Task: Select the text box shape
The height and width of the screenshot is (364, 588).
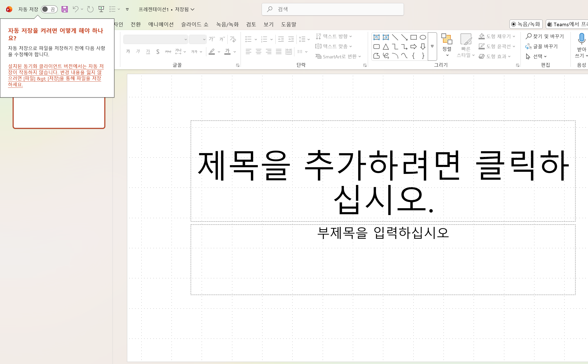Action: (x=377, y=37)
